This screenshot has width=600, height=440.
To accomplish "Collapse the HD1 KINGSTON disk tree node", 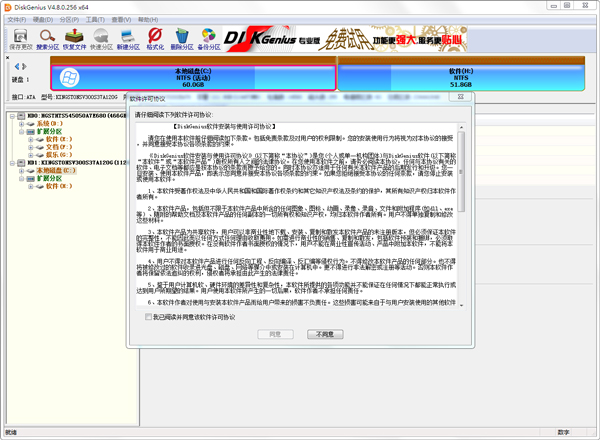I will pyautogui.click(x=10, y=162).
